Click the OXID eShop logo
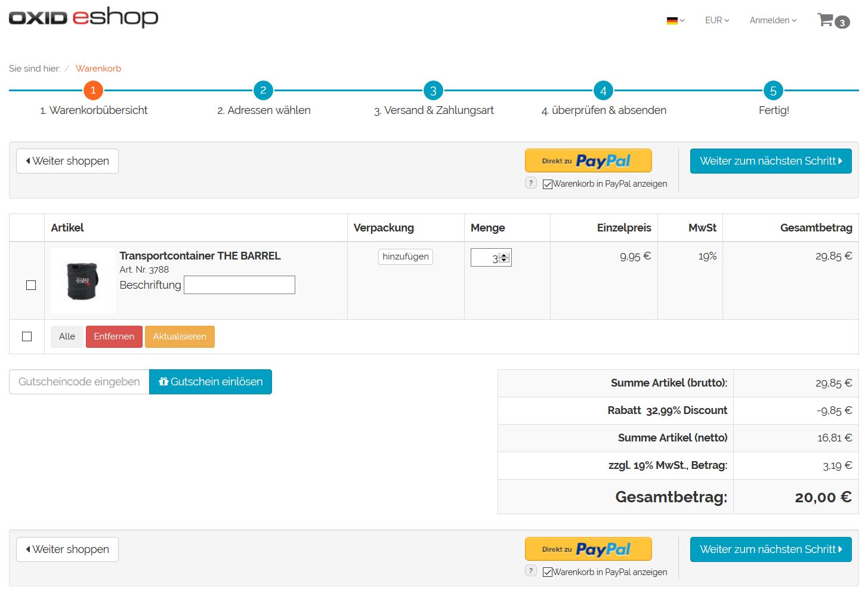This screenshot has width=868, height=593. coord(84,17)
